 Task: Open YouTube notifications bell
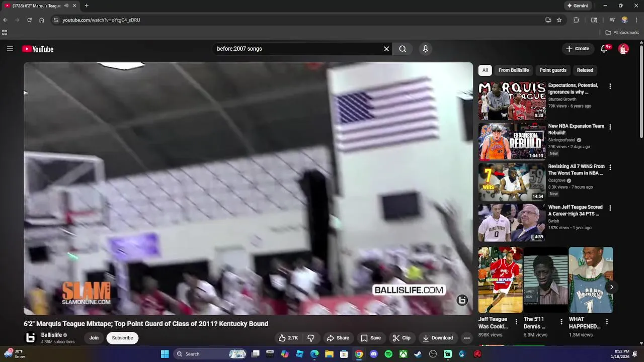(604, 49)
